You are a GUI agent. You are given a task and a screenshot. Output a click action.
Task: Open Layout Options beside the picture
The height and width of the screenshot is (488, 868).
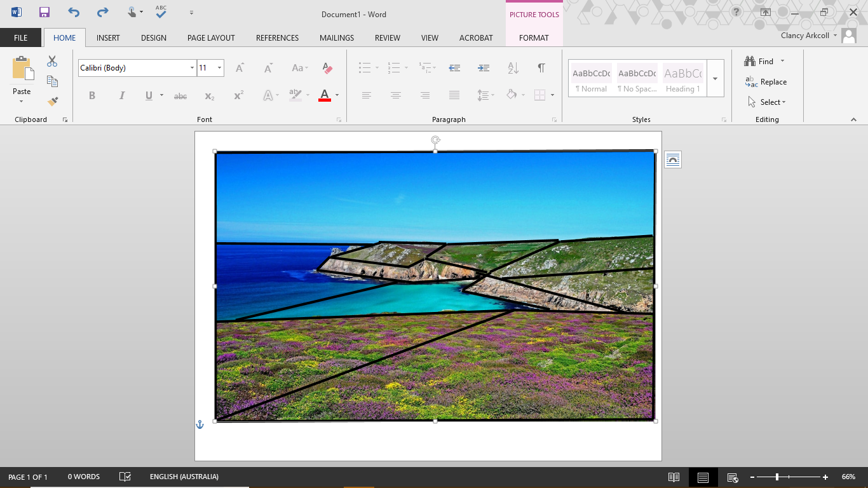click(x=672, y=160)
